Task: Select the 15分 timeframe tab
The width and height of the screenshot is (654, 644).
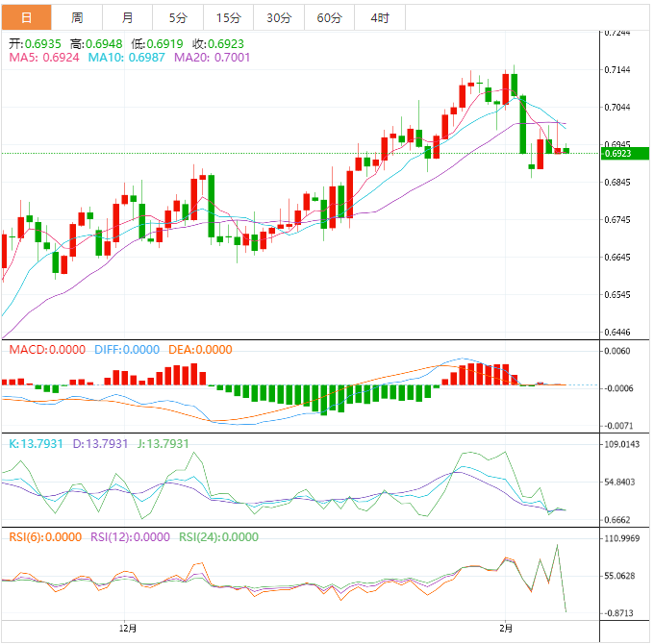Action: pyautogui.click(x=229, y=17)
